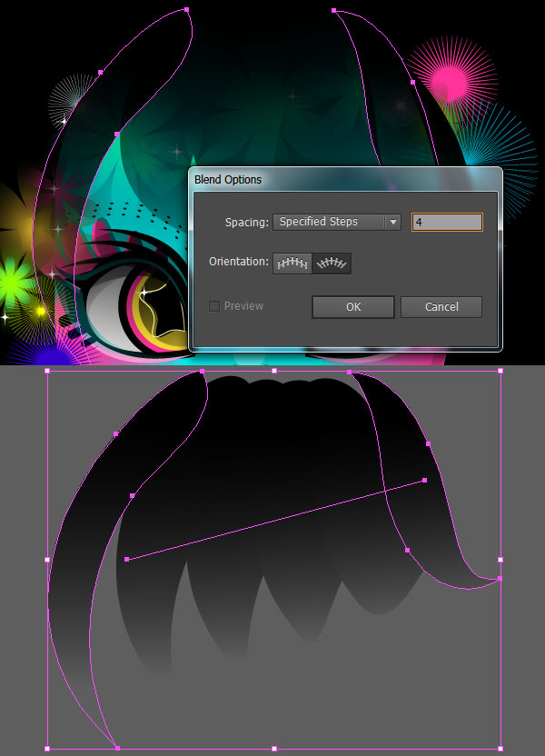Click the left-middle bounding box handle

click(x=47, y=560)
